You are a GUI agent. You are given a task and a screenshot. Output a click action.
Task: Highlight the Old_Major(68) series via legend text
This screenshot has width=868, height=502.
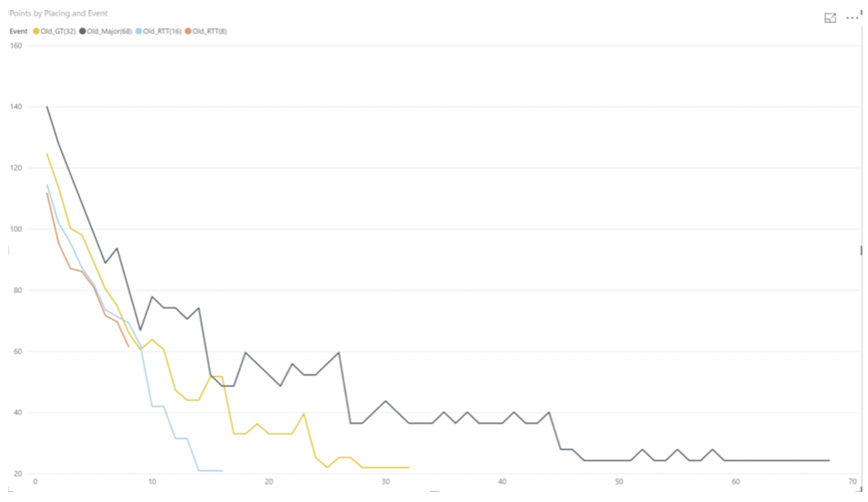coord(109,31)
